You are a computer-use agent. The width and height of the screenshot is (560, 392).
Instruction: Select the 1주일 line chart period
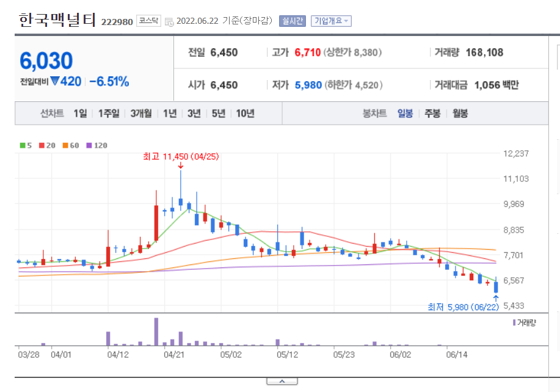109,114
